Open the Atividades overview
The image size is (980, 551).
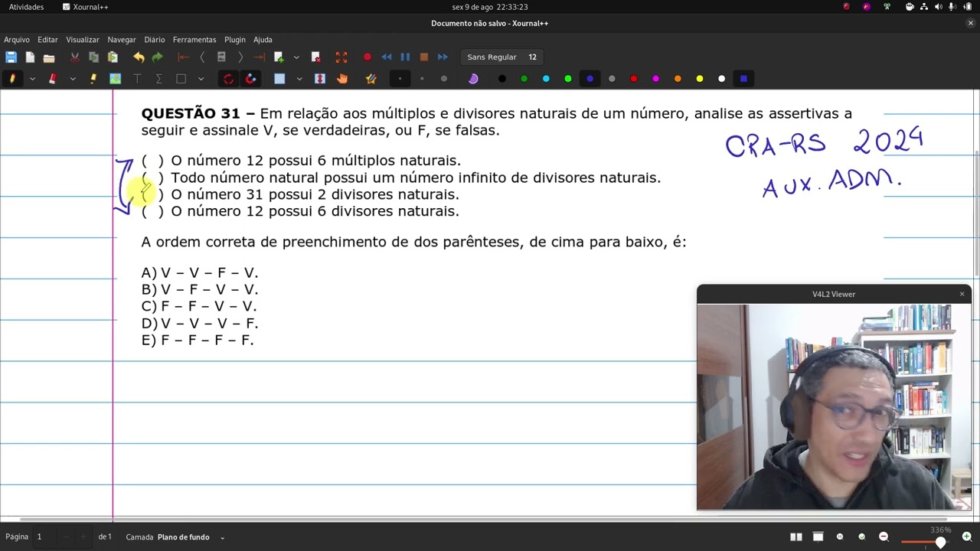(x=26, y=7)
